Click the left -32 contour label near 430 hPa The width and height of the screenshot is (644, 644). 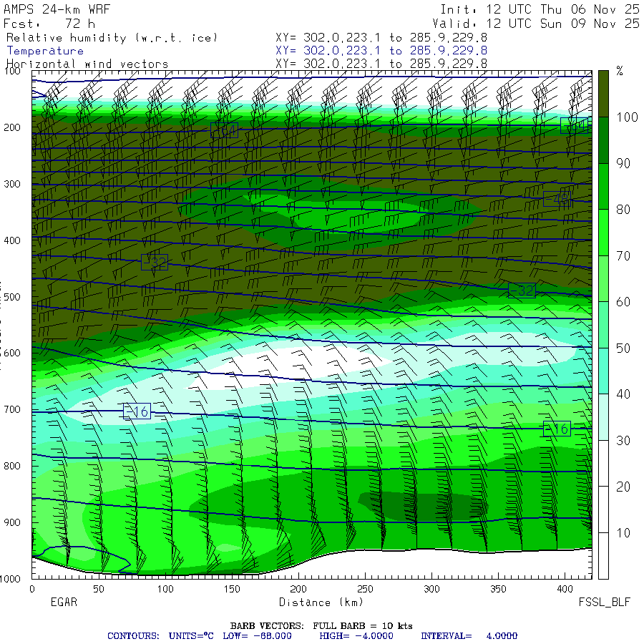coord(155,262)
